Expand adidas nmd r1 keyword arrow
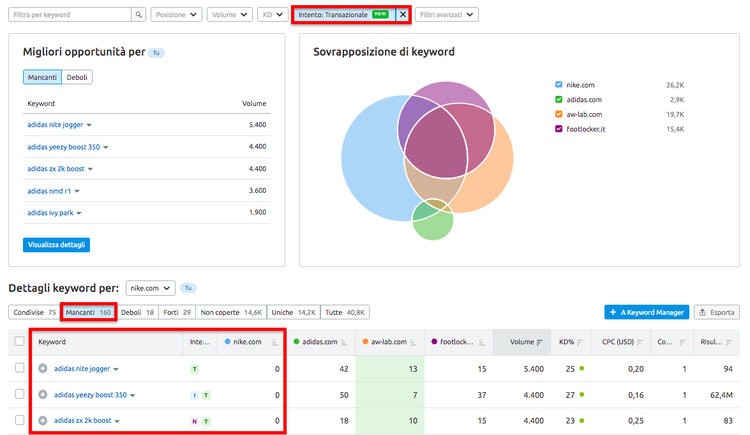750x435 pixels. pos(77,191)
